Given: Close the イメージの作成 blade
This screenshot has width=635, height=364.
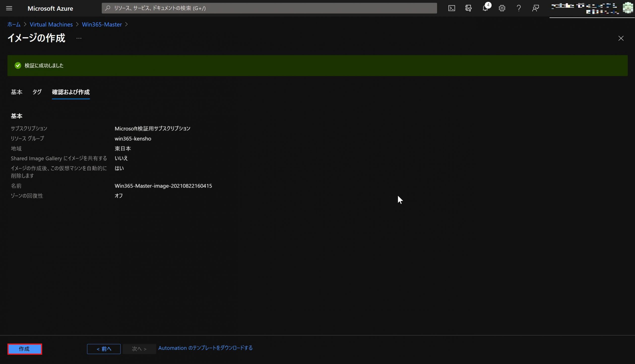Looking at the screenshot, I should (x=621, y=38).
